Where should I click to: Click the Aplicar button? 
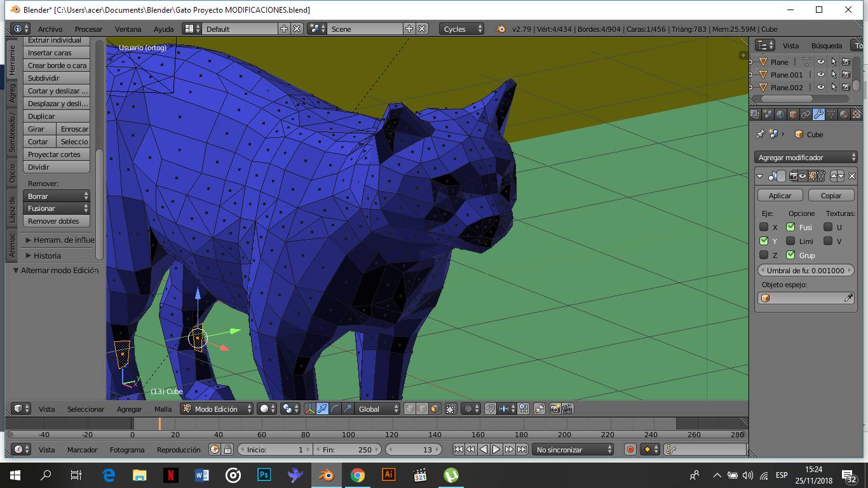point(780,195)
